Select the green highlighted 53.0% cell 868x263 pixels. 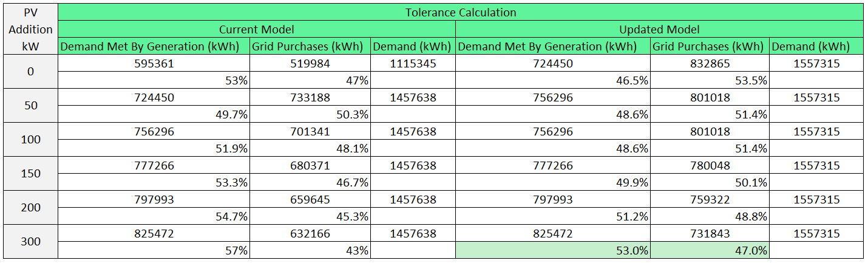[x=552, y=250]
